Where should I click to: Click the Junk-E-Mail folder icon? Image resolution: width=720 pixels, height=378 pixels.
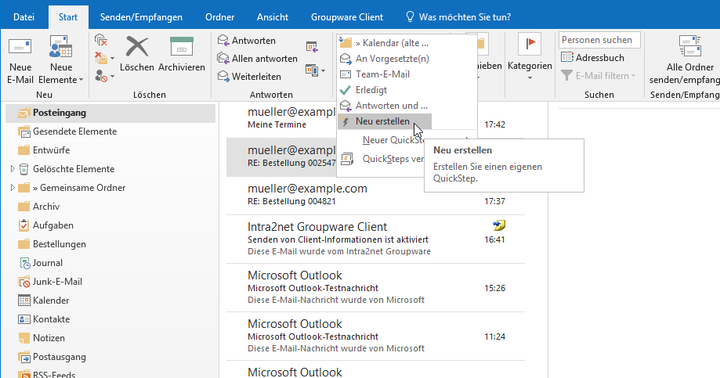pos(24,282)
